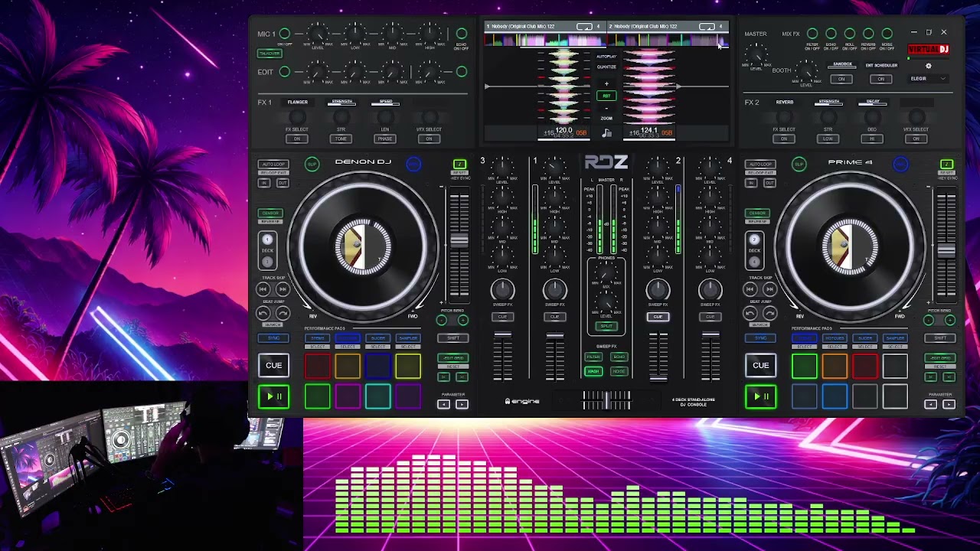This screenshot has width=980, height=551.
Task: Trigger the cyan performance pad on left deck
Action: pyautogui.click(x=377, y=396)
